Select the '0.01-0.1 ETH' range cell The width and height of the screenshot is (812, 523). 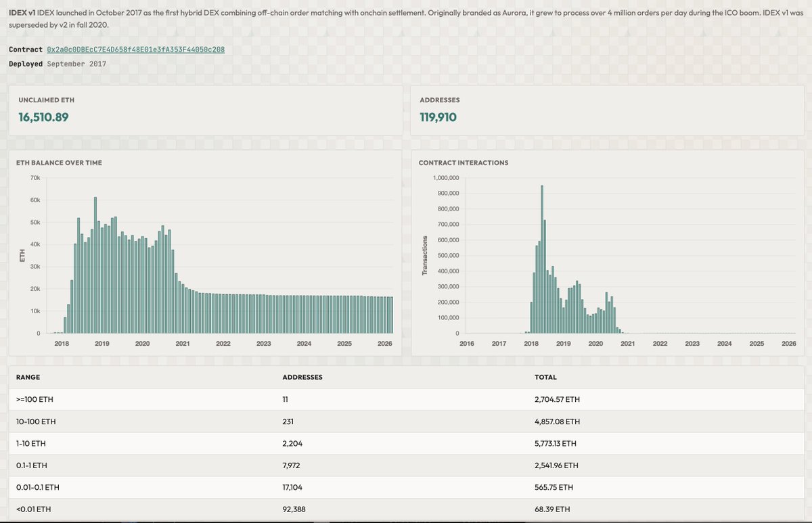(x=38, y=487)
